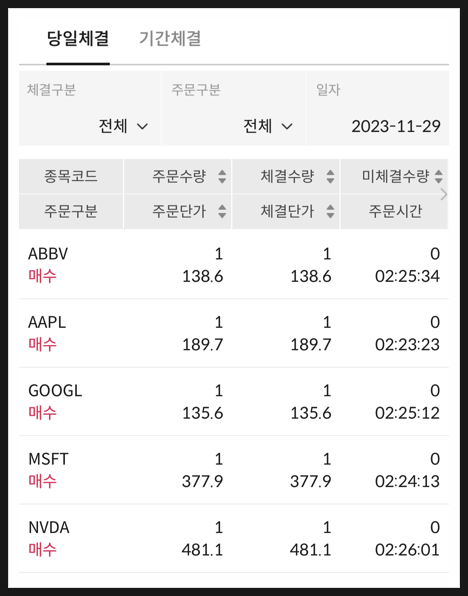Sort by 체결수량 using its sort arrows
Viewport: 468px width, 596px height.
tap(330, 176)
